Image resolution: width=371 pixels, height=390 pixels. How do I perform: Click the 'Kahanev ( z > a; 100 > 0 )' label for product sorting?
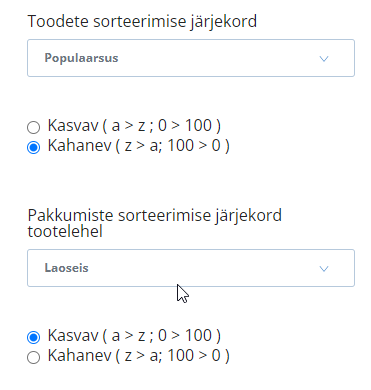coord(139,146)
